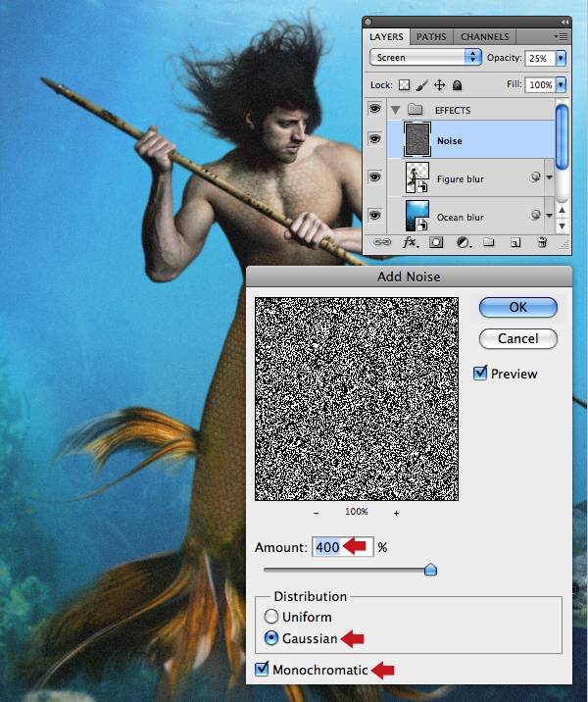Viewport: 588px width, 702px height.
Task: Click Cancel in Add Noise dialog
Action: click(x=518, y=338)
